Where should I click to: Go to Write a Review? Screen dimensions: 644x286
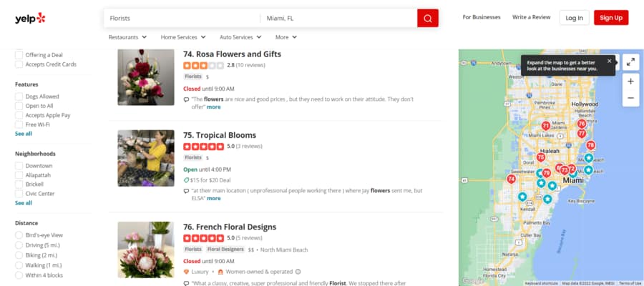tap(530, 17)
